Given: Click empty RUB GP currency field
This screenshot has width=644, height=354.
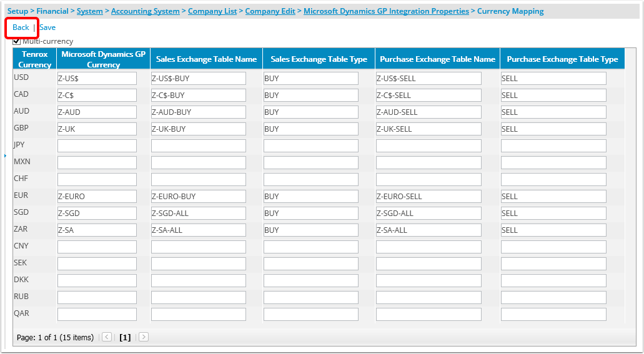Looking at the screenshot, I should [97, 297].
